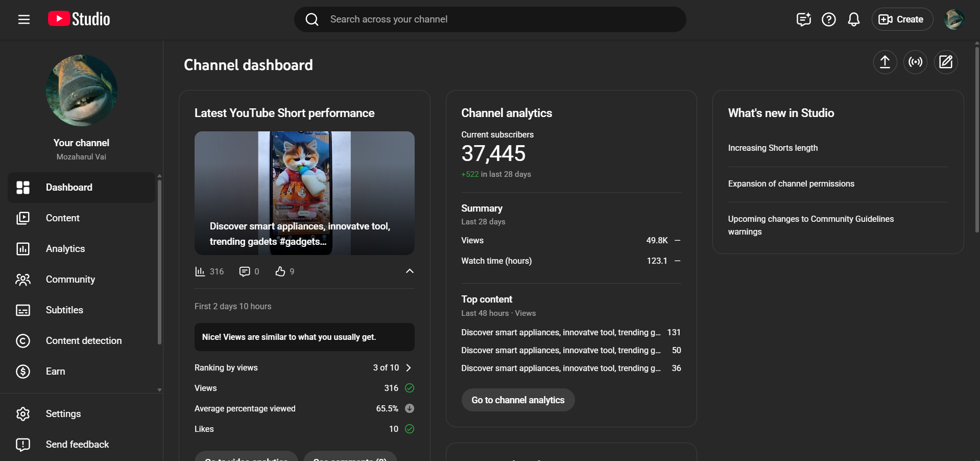Click the create post pencil icon
980x461 pixels.
tap(946, 62)
